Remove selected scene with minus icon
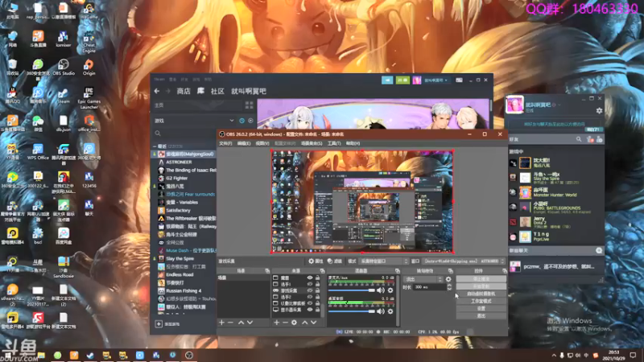 point(230,323)
